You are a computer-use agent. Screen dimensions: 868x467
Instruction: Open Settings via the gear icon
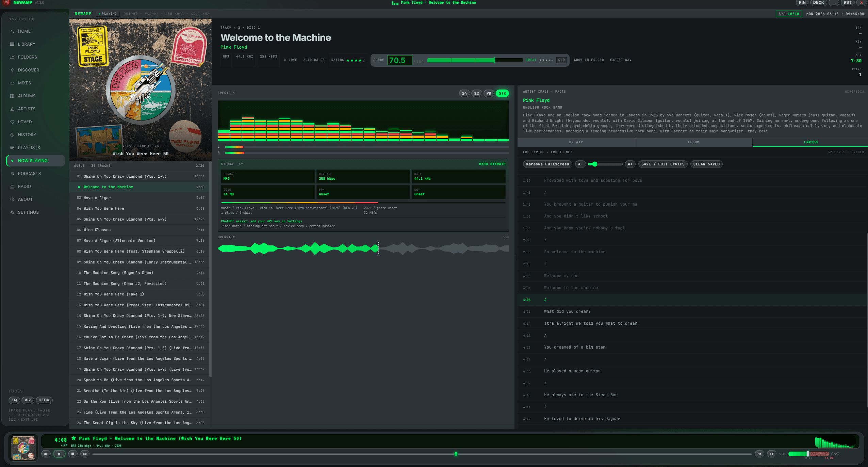point(12,212)
